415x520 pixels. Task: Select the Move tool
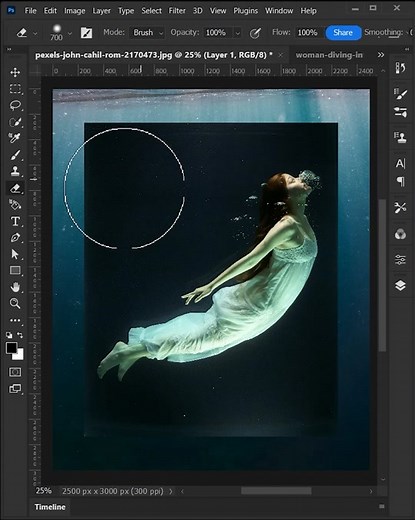(x=15, y=72)
